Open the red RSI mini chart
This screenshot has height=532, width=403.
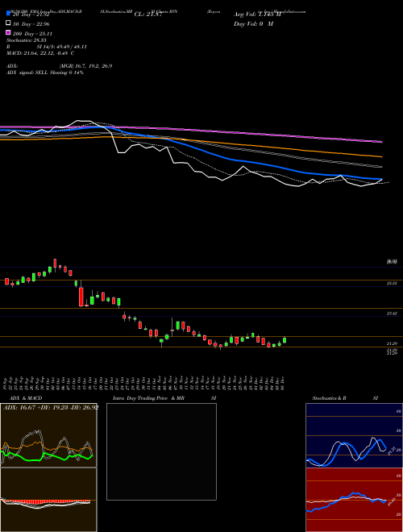pyautogui.click(x=354, y=500)
